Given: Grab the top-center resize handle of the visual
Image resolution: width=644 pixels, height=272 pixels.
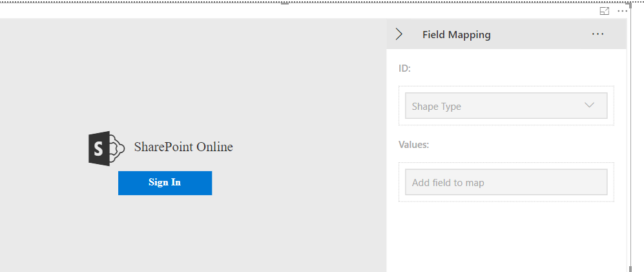Looking at the screenshot, I should point(285,3).
